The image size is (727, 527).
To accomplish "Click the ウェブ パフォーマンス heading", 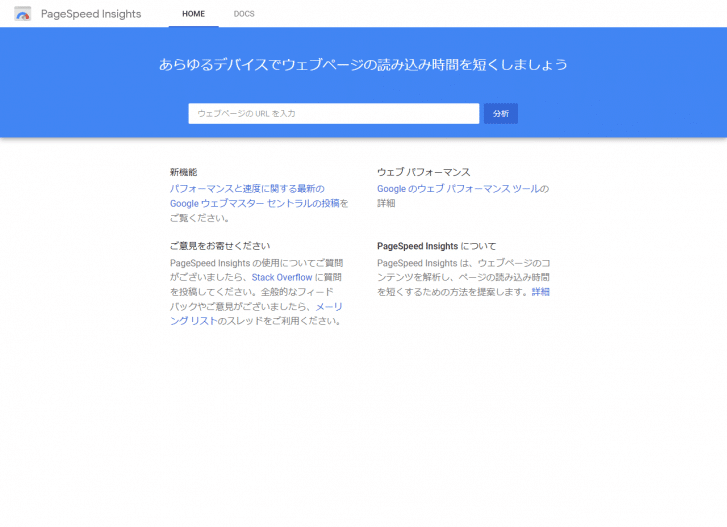I will pos(424,172).
